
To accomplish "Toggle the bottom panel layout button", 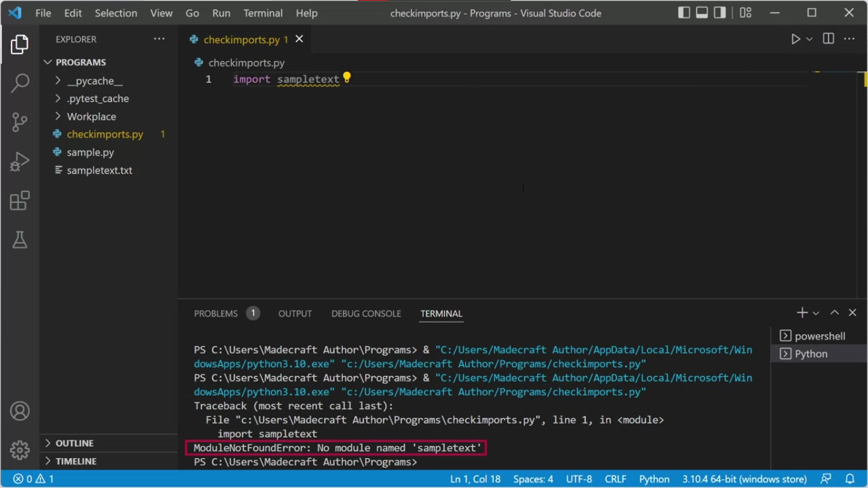I will pos(702,13).
